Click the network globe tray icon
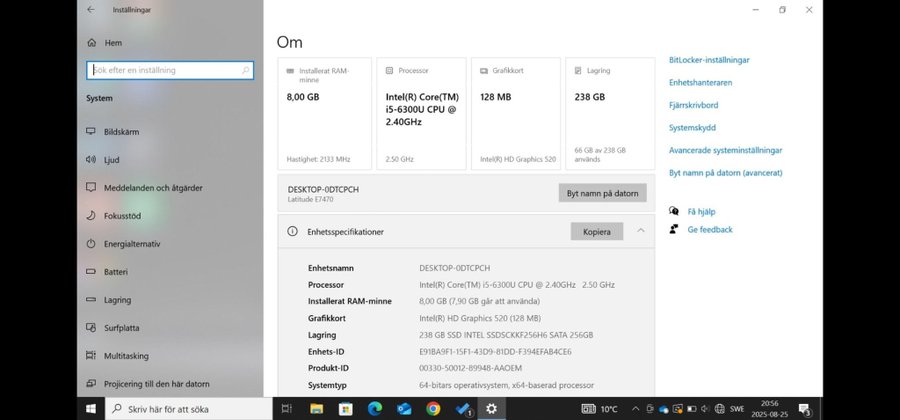Screen dimensions: 900x420 (720, 409)
